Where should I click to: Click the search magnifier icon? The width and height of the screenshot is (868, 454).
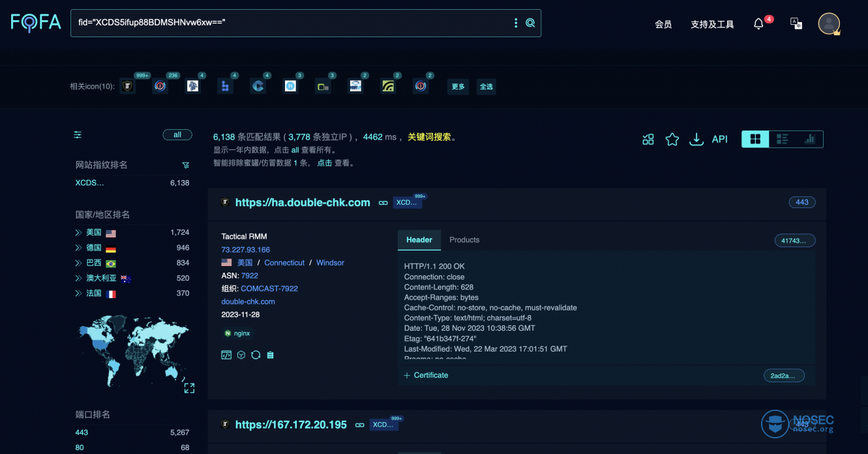(x=530, y=23)
